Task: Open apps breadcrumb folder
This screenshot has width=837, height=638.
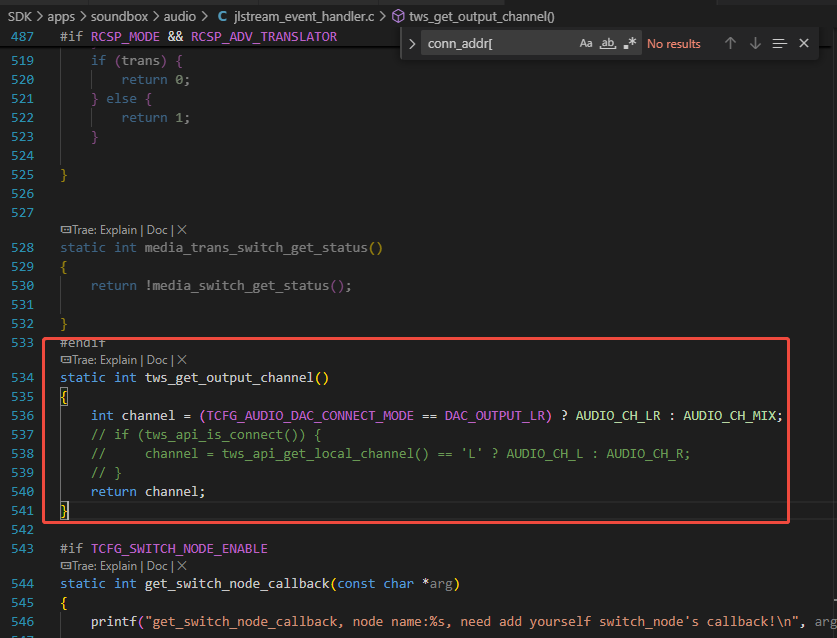Action: coord(61,17)
